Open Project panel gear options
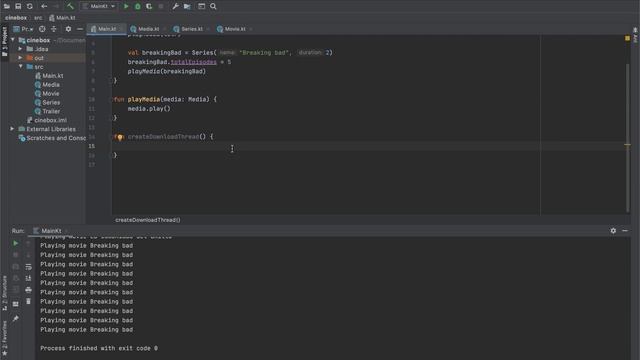The height and width of the screenshot is (360, 640). click(68, 29)
